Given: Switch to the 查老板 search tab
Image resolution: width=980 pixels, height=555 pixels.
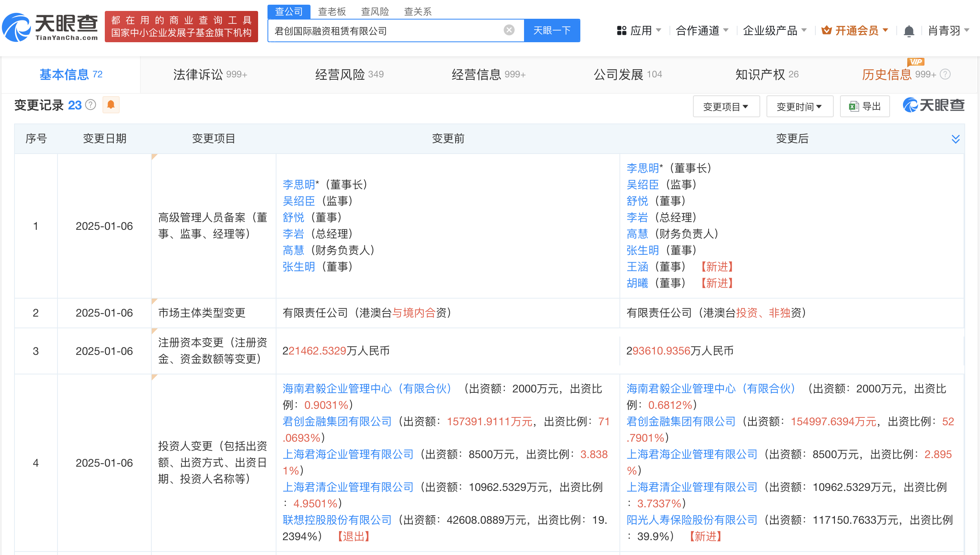Looking at the screenshot, I should (332, 11).
